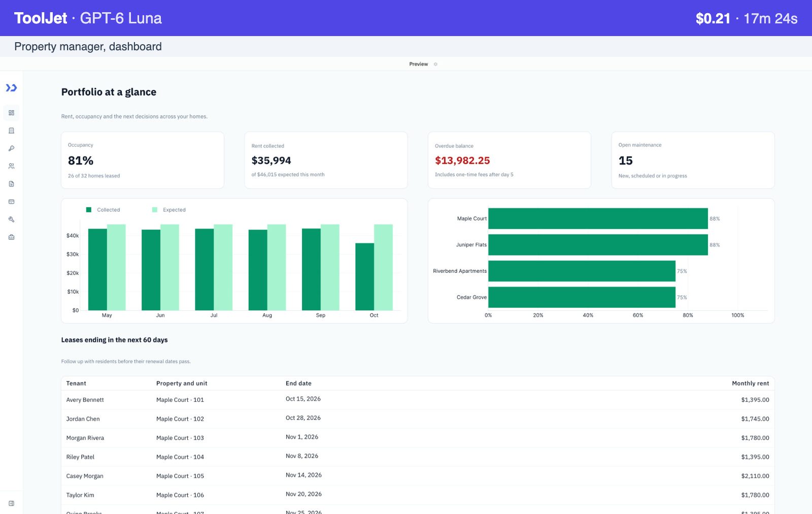The width and height of the screenshot is (812, 514).
Task: Click the Portfolio at a glance heading
Action: pos(109,92)
